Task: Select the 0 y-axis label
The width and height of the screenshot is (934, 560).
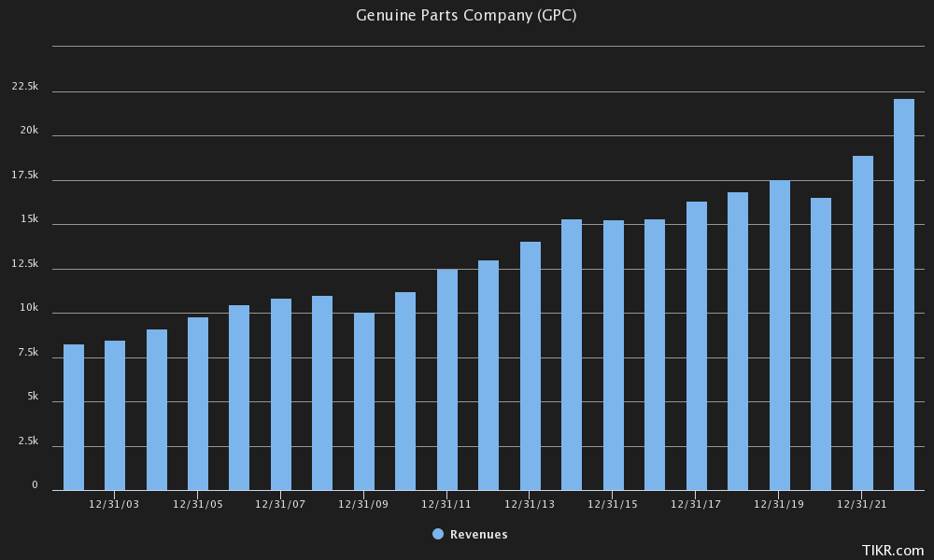Action: (x=35, y=485)
